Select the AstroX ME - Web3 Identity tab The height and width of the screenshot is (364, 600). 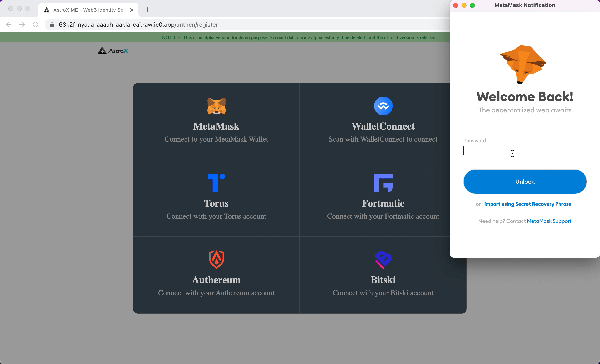pos(89,10)
